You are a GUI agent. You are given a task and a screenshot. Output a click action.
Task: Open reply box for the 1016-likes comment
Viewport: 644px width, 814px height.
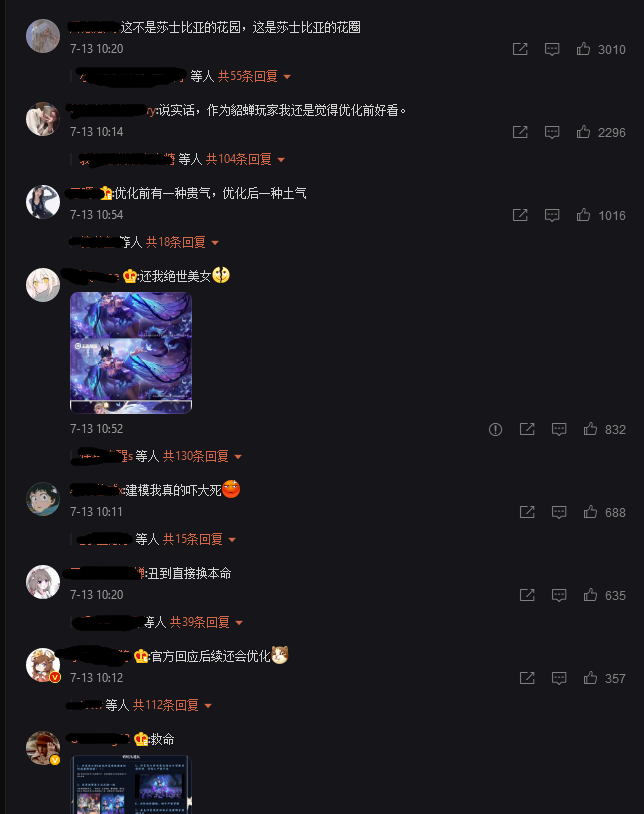(552, 215)
